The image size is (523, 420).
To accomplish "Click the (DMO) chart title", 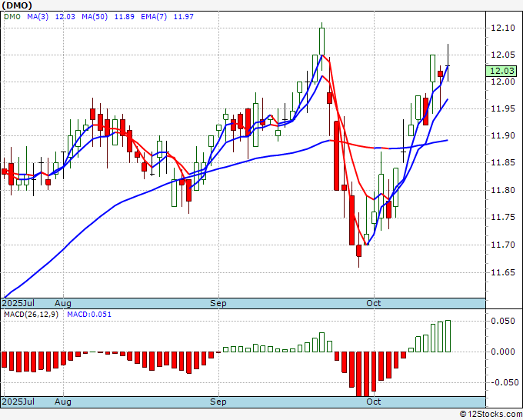I will pos(17,5).
